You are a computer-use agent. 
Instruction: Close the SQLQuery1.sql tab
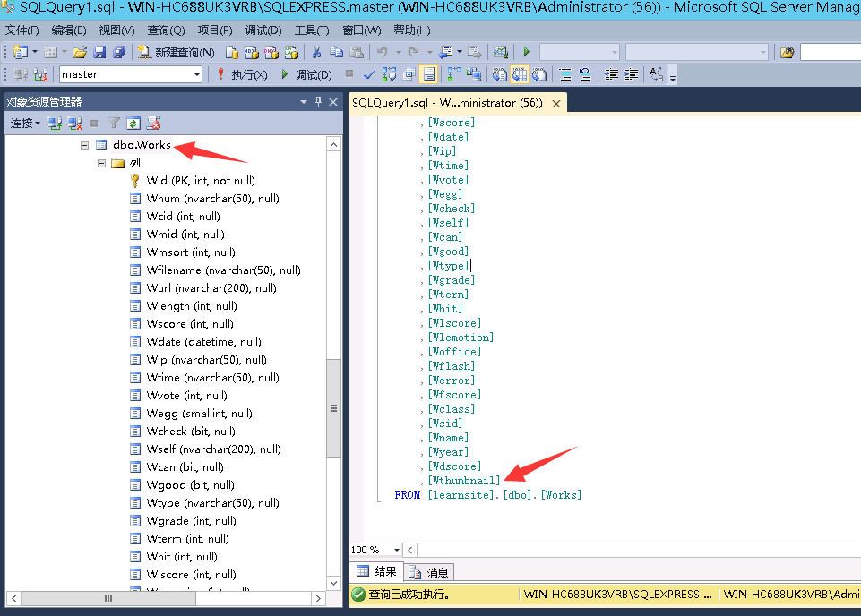tap(556, 104)
